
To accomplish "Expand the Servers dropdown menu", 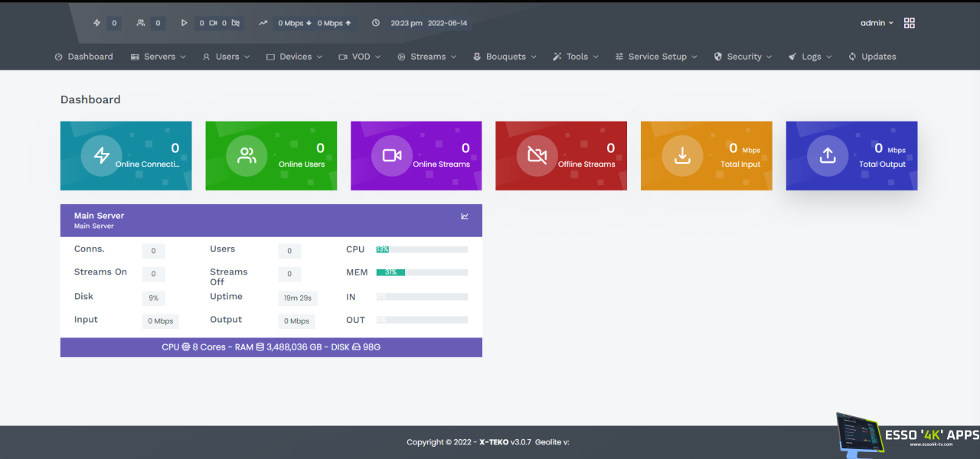I will (x=158, y=57).
